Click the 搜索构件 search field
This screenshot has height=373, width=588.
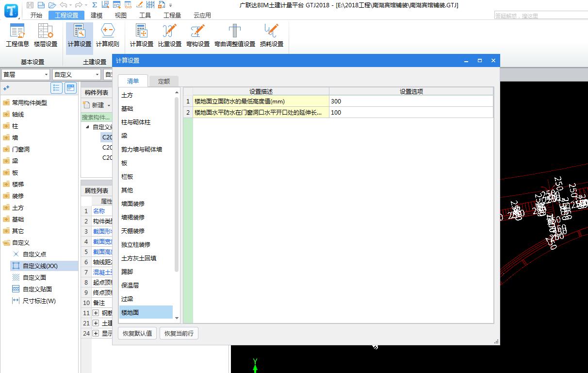point(97,117)
